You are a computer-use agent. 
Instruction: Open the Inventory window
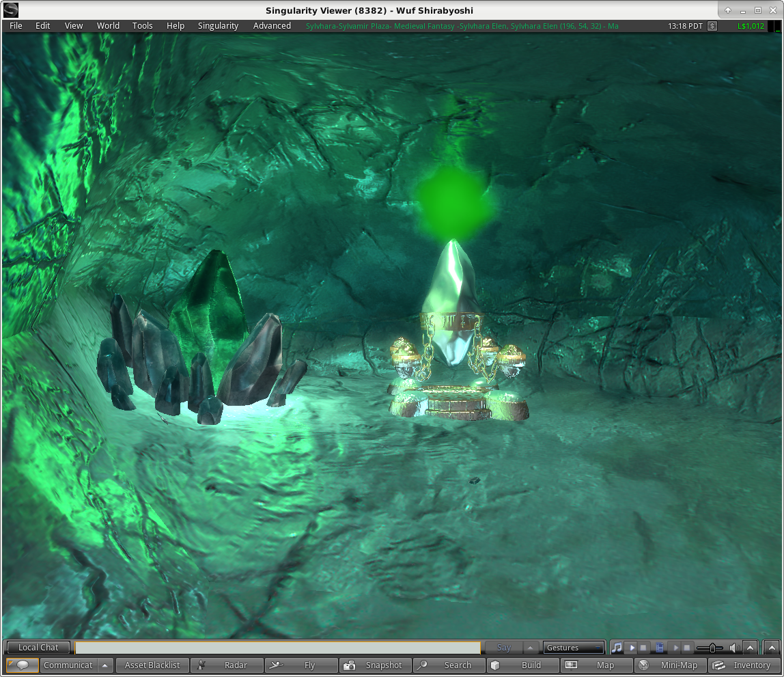744,665
